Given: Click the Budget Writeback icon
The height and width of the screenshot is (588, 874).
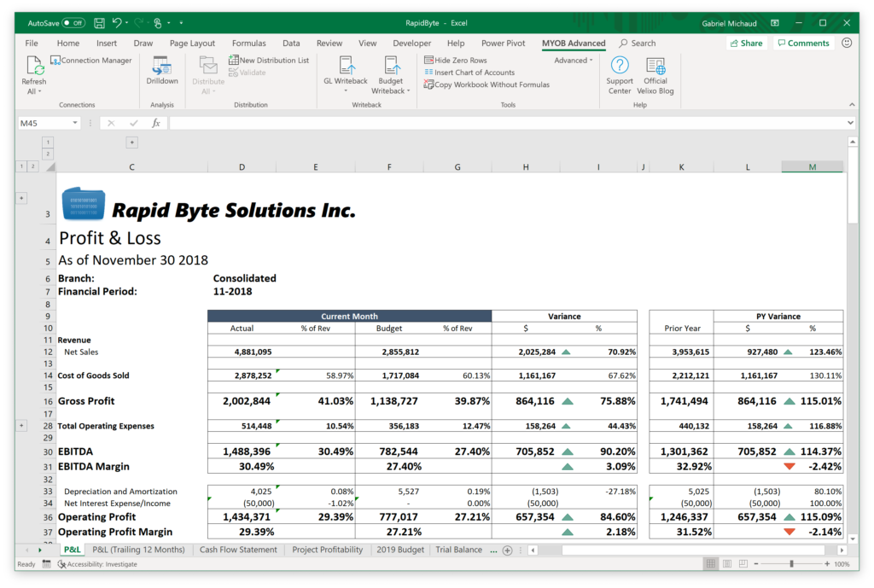Looking at the screenshot, I should pyautogui.click(x=390, y=75).
